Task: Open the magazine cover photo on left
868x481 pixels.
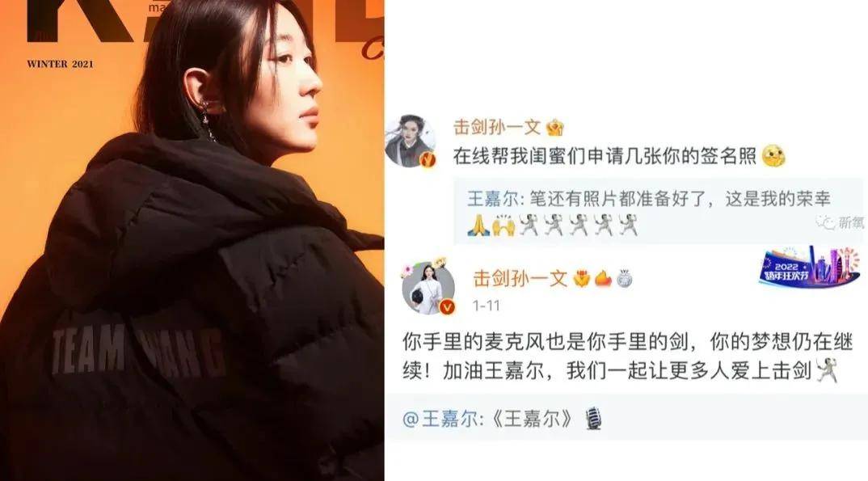Action: (192, 240)
